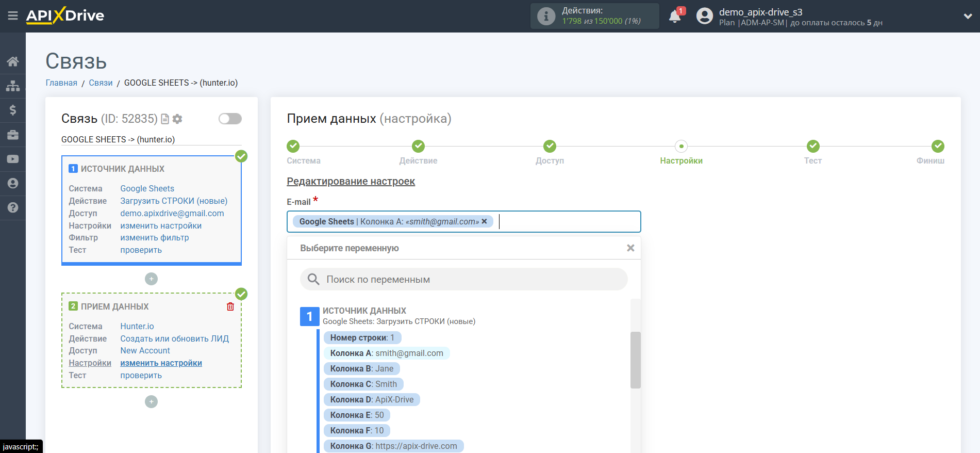
Task: Click the search magnifier icon
Action: pyautogui.click(x=313, y=279)
